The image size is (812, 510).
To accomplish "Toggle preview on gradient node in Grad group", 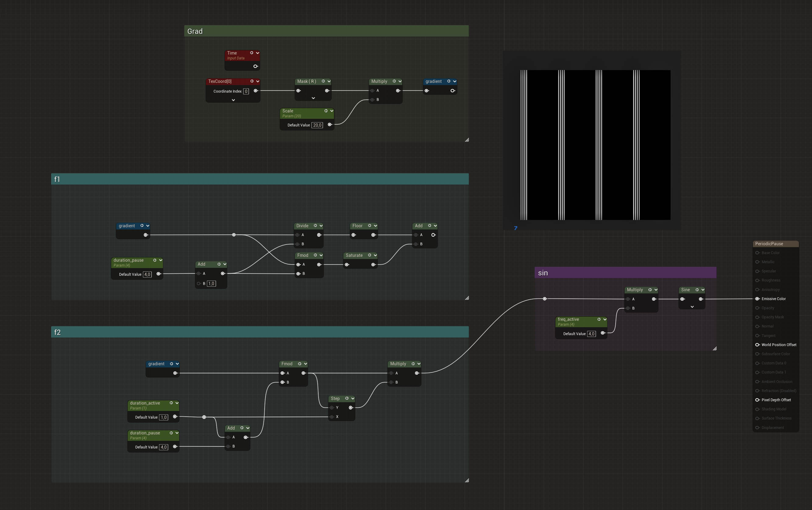I will coord(449,81).
